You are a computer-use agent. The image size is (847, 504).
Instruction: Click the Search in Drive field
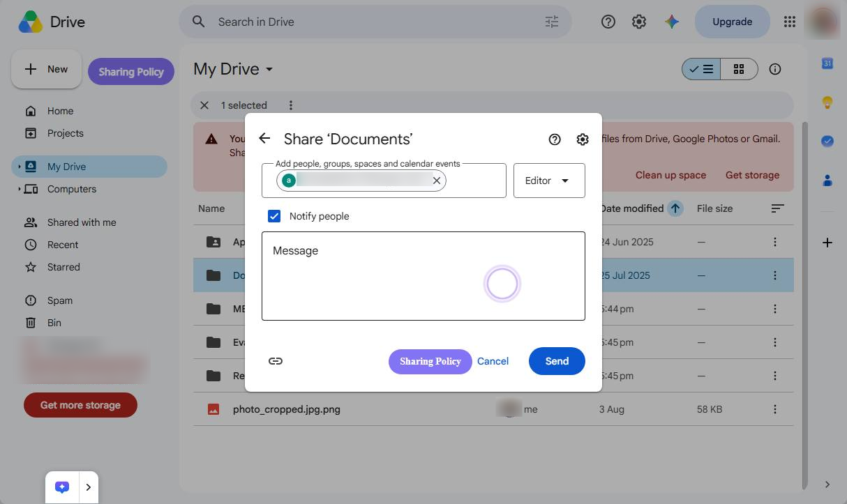[377, 22]
